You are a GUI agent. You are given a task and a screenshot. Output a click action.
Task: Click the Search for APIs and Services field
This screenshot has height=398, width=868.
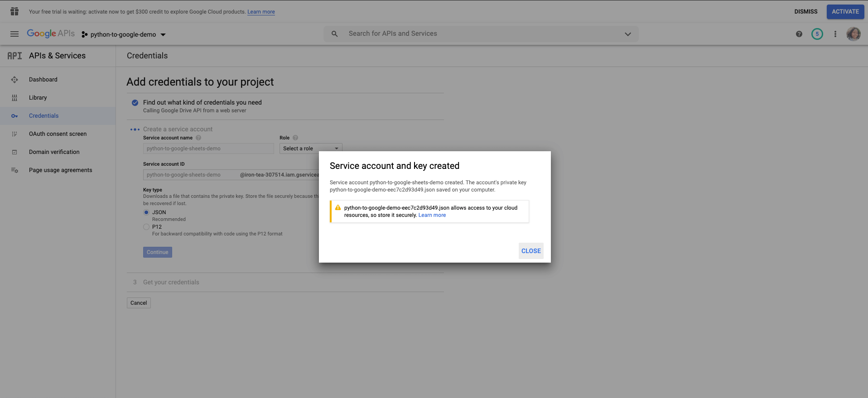coord(481,34)
